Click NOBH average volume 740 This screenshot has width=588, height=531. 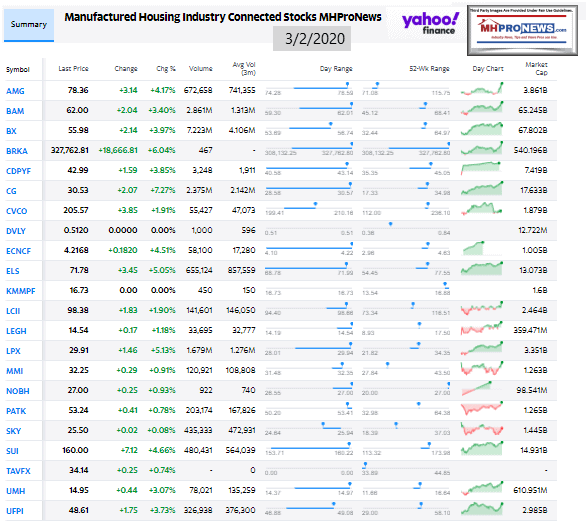click(249, 390)
